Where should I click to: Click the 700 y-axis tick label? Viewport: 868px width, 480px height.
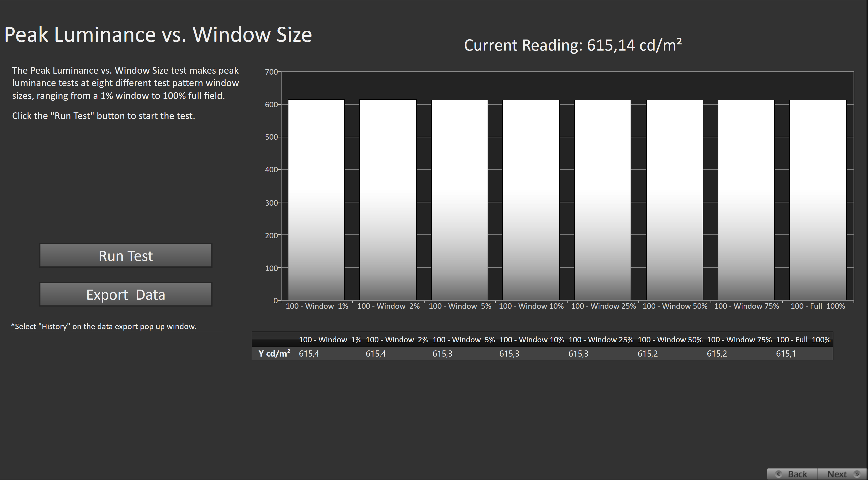pos(271,72)
